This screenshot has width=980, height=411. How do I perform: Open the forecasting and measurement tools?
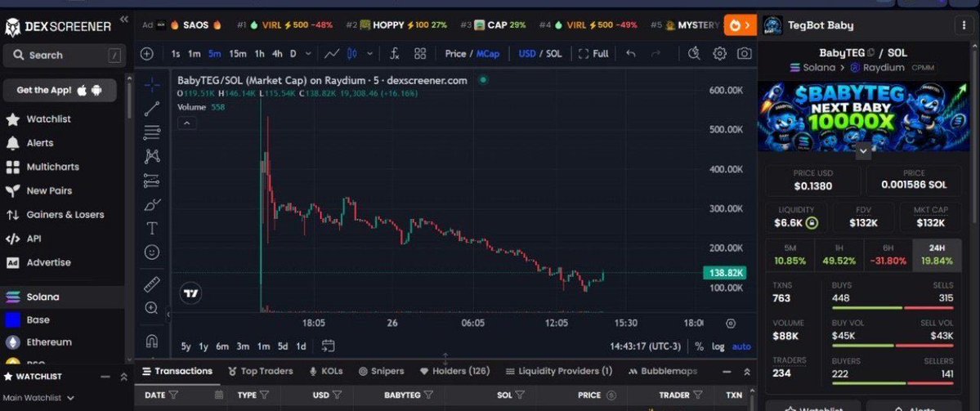(152, 181)
